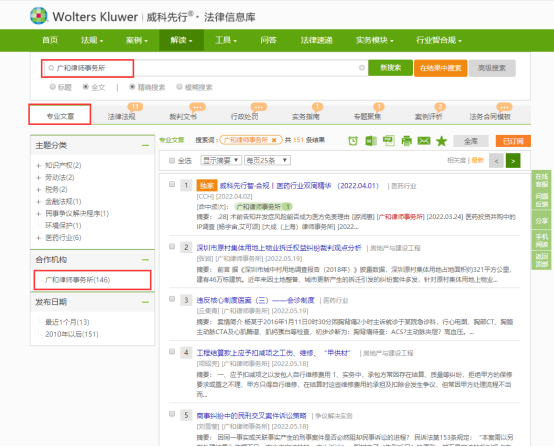Open the 解读 navigation menu
Image resolution: width=554 pixels, height=447 pixels.
(181, 40)
